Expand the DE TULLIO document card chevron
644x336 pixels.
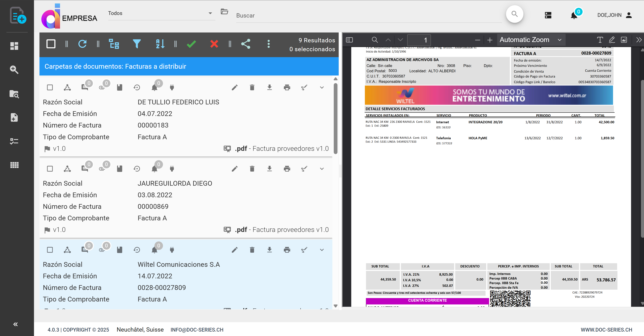pos(322,88)
